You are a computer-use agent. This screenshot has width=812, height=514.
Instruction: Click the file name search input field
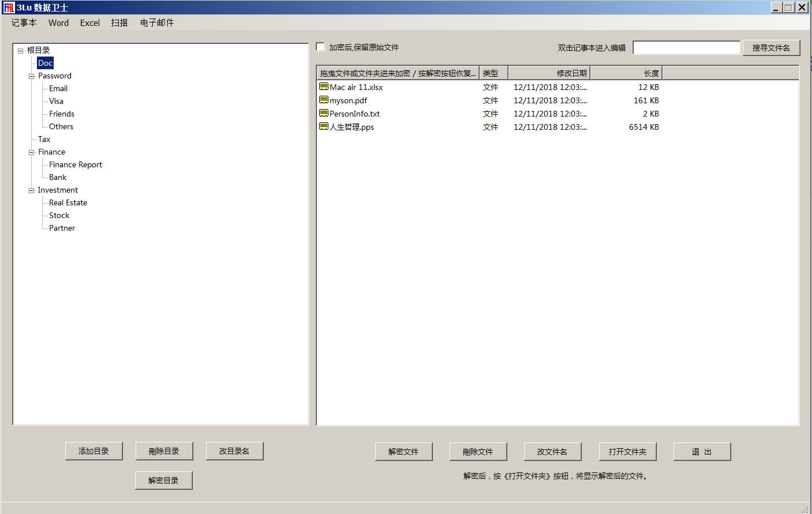coord(686,48)
